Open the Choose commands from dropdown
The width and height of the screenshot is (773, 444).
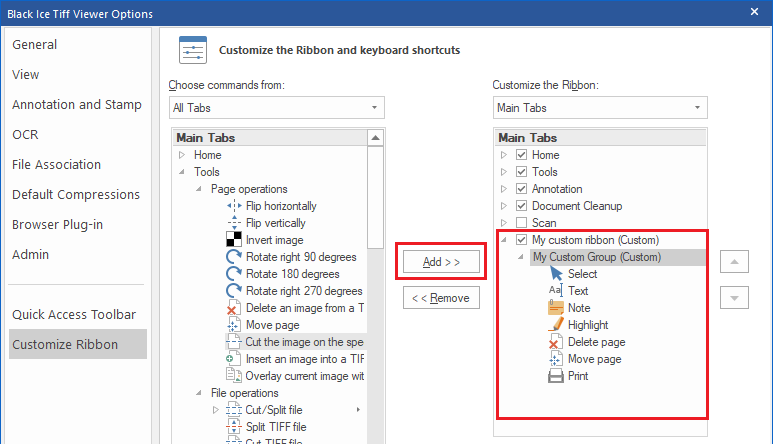(x=277, y=107)
